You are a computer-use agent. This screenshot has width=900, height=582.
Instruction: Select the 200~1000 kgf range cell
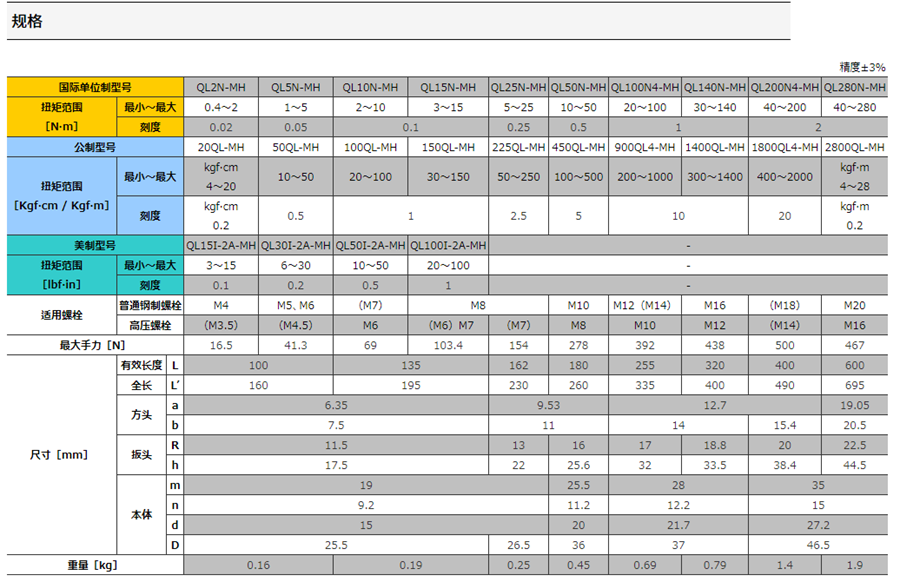pos(645,177)
